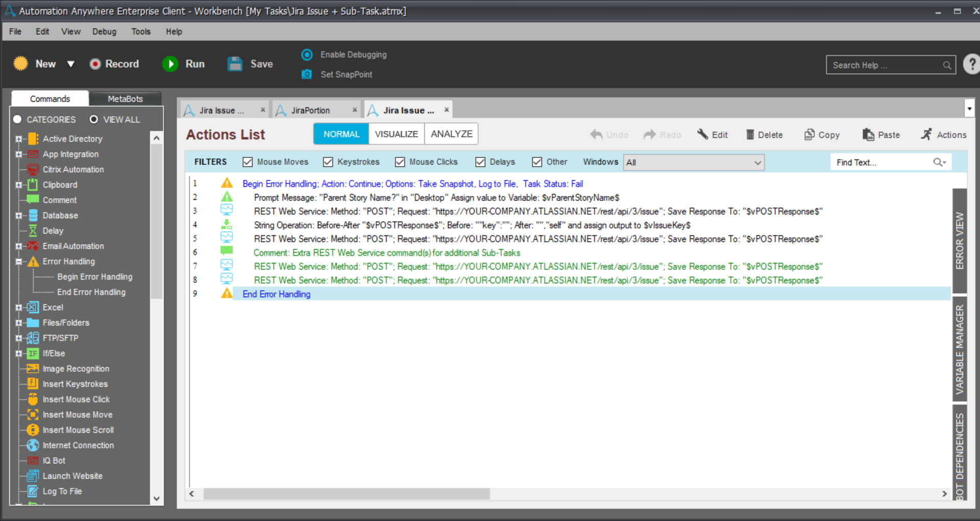This screenshot has width=980, height=521.
Task: Click the New task sun icon
Action: click(20, 64)
